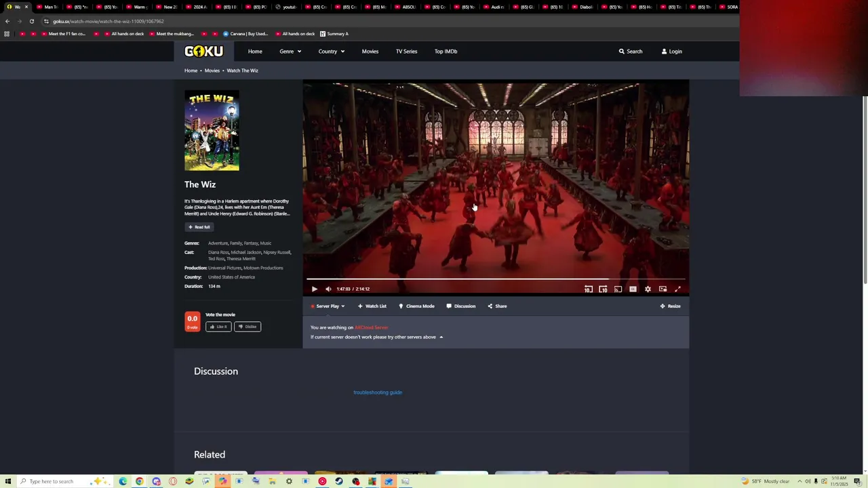Open the Server Play dropdown
Viewport: 868px width, 488px height.
click(x=328, y=306)
